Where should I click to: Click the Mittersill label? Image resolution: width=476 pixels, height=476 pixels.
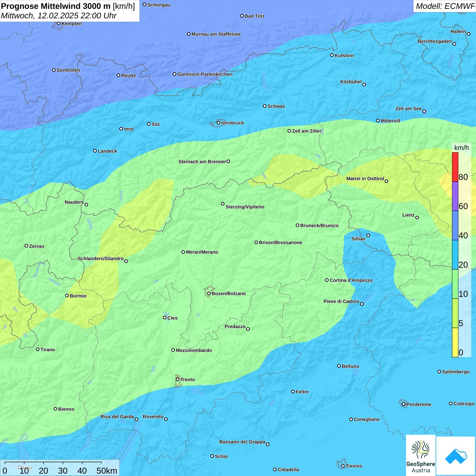[x=390, y=121]
